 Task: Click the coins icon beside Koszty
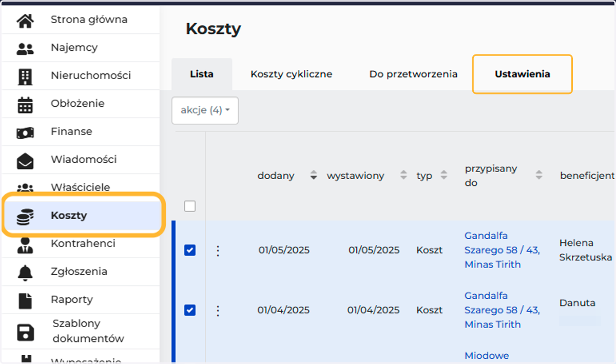25,217
